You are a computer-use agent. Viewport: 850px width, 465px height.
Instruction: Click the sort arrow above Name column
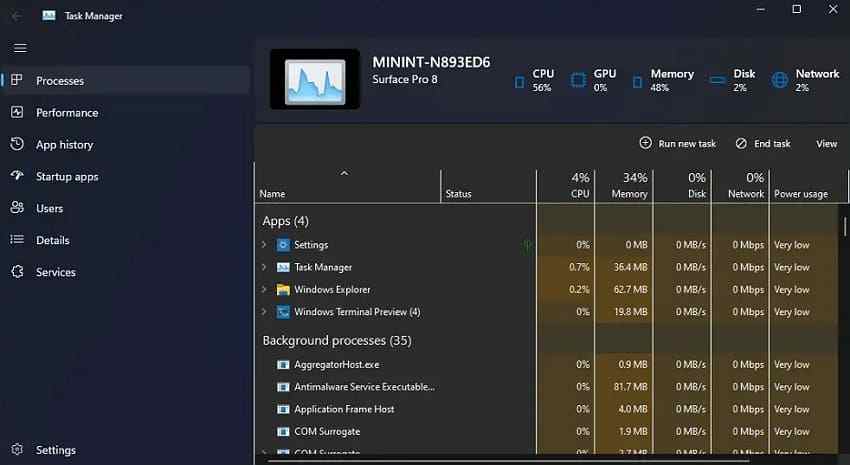(x=344, y=173)
